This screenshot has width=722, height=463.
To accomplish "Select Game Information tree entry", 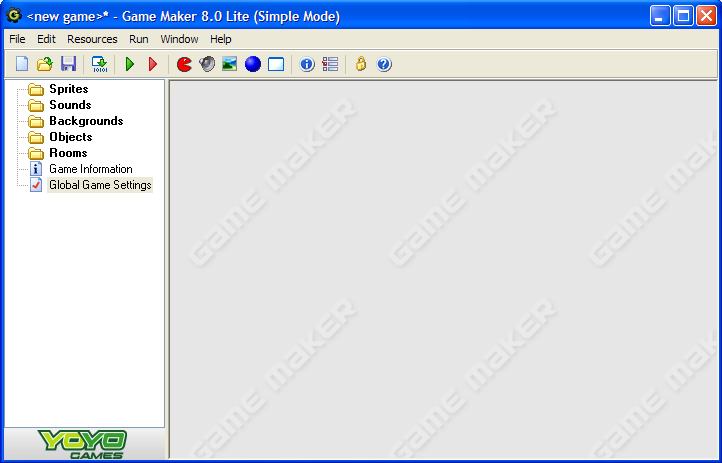I will tap(91, 169).
